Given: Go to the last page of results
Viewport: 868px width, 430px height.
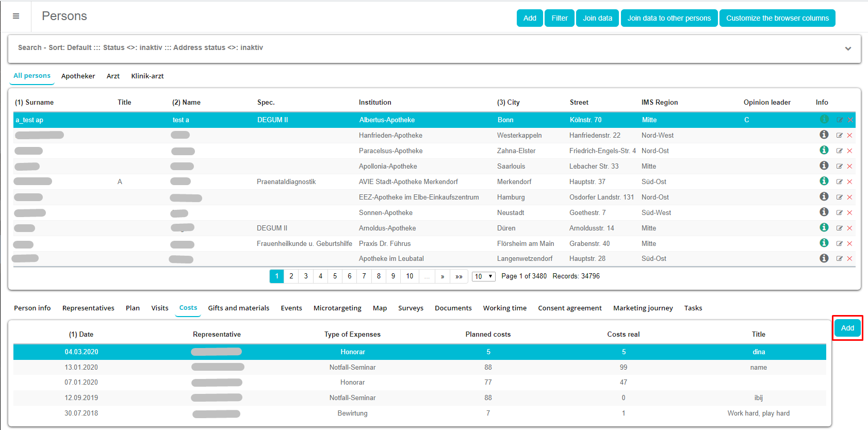Looking at the screenshot, I should pyautogui.click(x=458, y=276).
